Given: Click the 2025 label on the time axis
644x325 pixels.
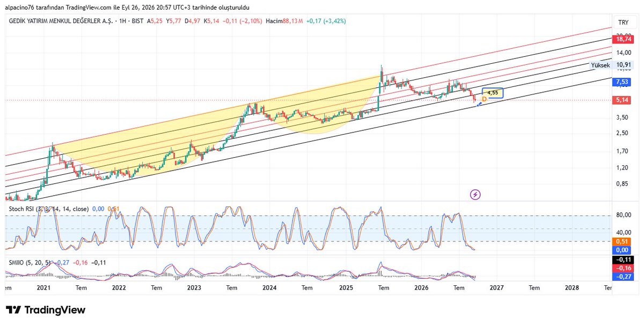Looking at the screenshot, I should [346, 287].
